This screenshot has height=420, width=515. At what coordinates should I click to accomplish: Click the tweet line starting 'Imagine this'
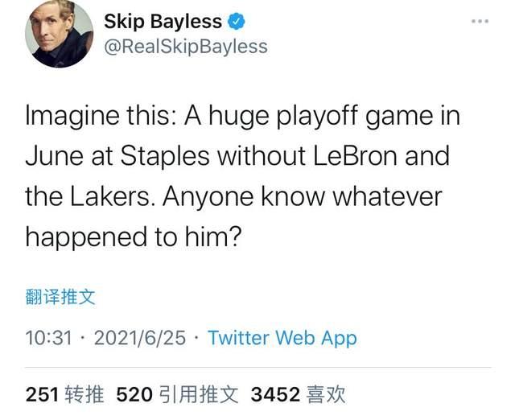[x=242, y=116]
